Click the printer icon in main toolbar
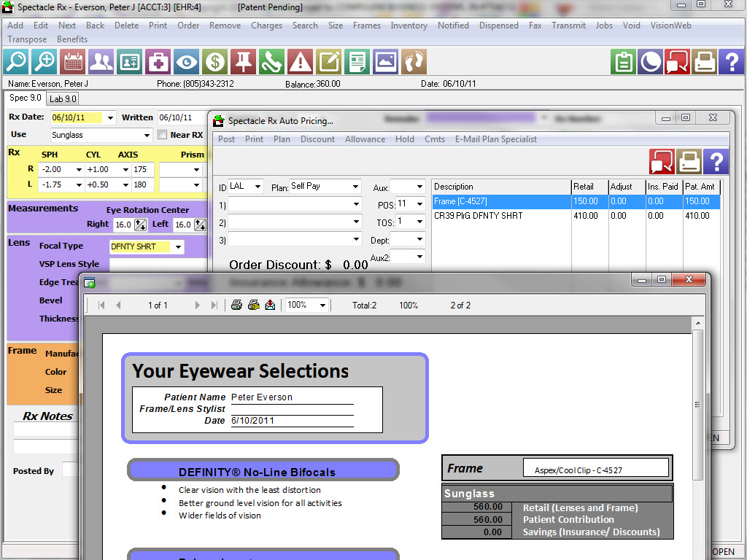This screenshot has width=747, height=560. 705,61
